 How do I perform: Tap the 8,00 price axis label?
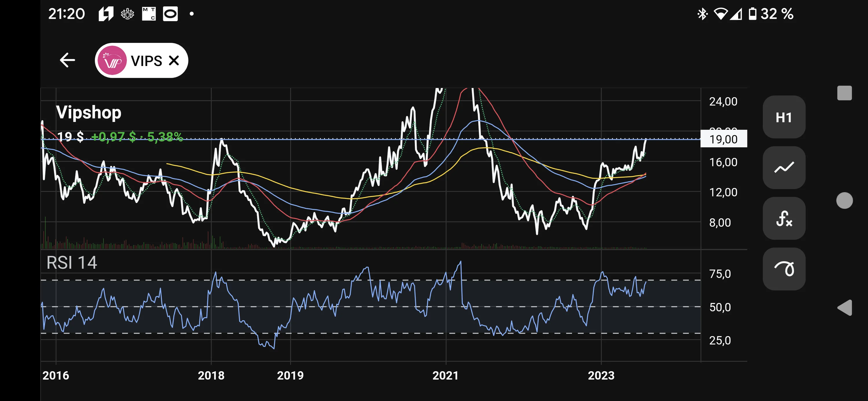tap(720, 223)
